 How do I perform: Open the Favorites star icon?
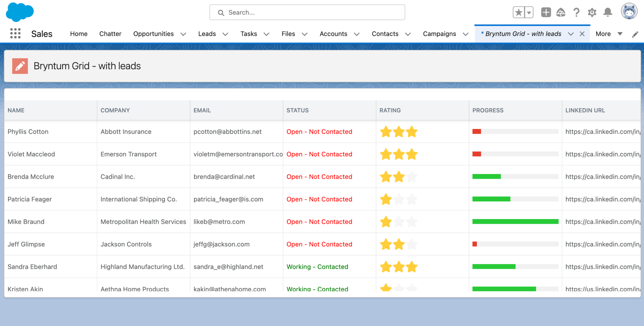(519, 13)
